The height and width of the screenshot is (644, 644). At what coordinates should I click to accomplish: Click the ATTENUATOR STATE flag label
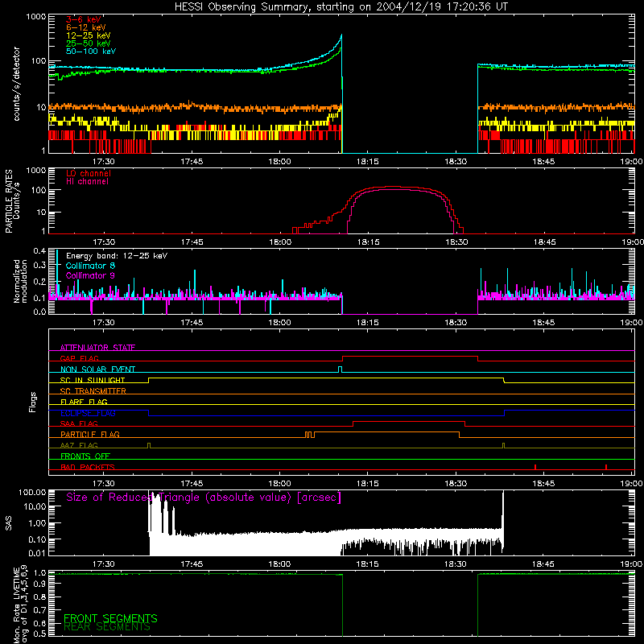pos(97,348)
